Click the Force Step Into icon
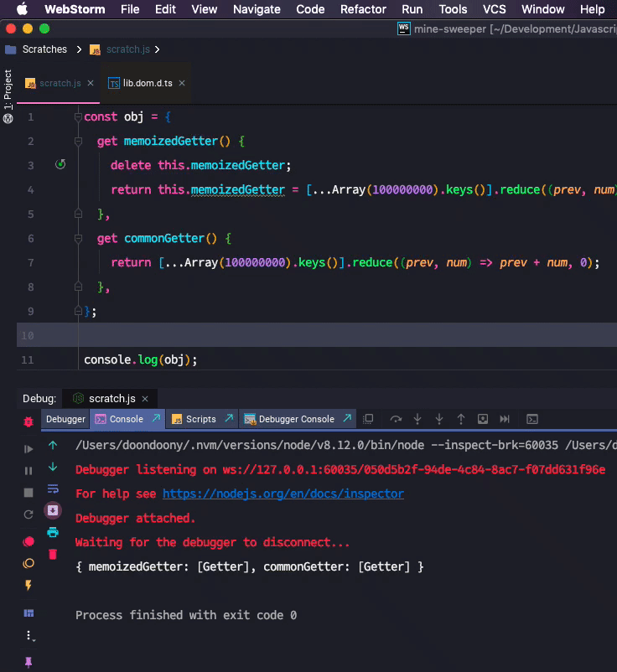Viewport: 617px width, 672px height. pyautogui.click(x=439, y=419)
